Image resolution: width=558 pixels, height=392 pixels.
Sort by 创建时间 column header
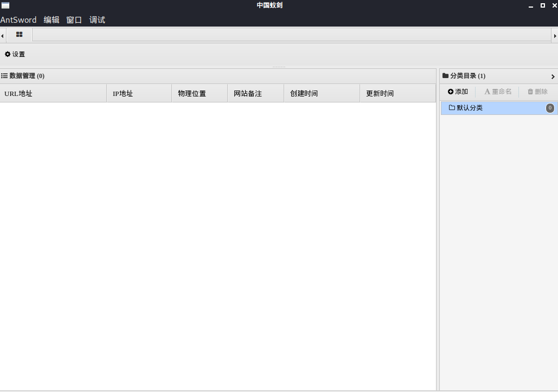coord(322,94)
